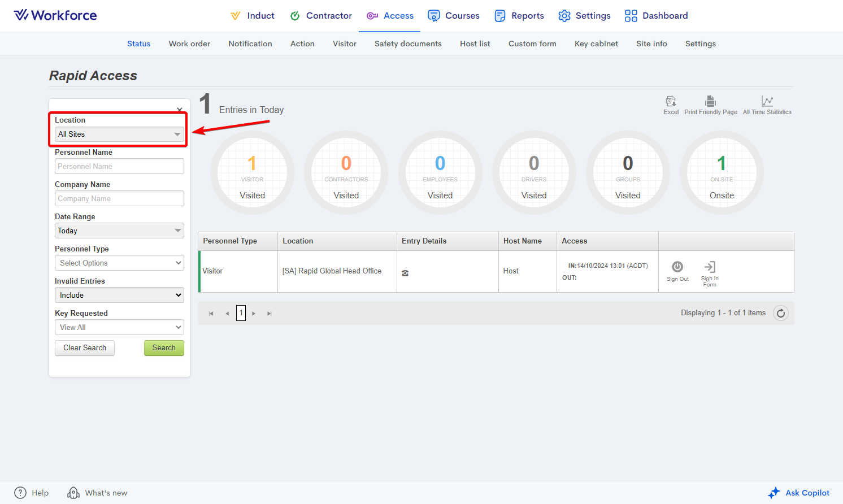843x504 pixels.
Task: Open the Sign In Form icon
Action: (710, 267)
